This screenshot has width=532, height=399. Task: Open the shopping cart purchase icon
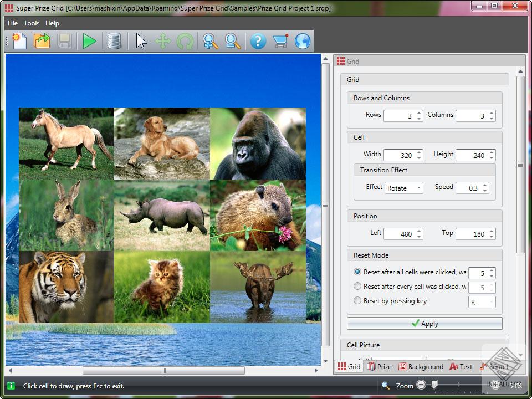point(280,42)
